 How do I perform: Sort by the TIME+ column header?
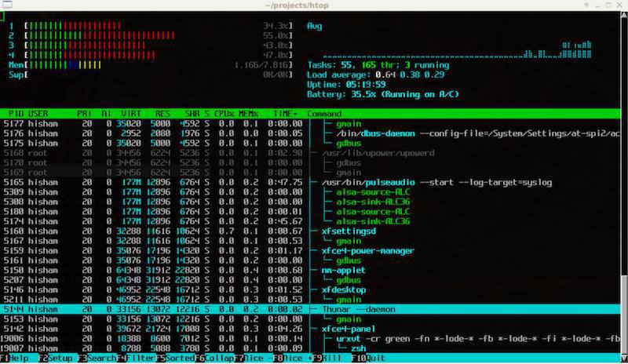(286, 114)
